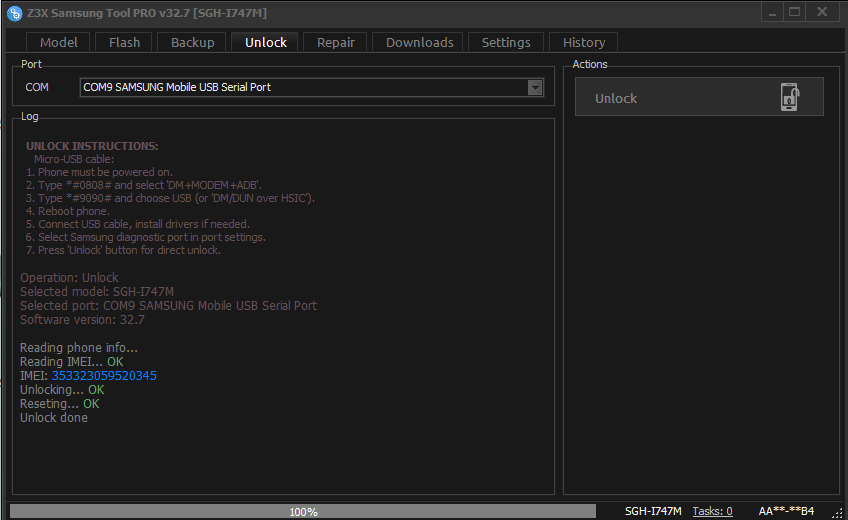This screenshot has width=848, height=520.
Task: Open the Tasks: 0 link
Action: point(712,511)
